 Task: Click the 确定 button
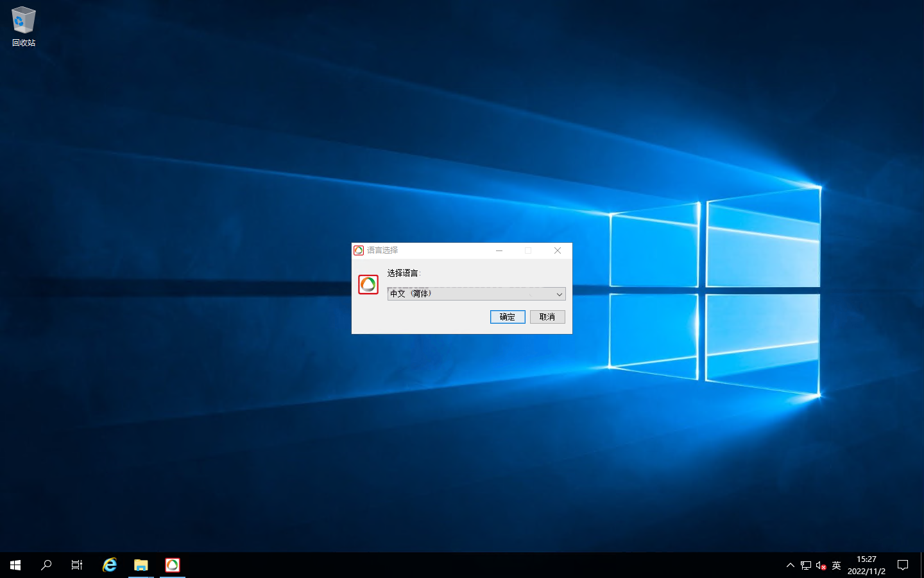508,317
